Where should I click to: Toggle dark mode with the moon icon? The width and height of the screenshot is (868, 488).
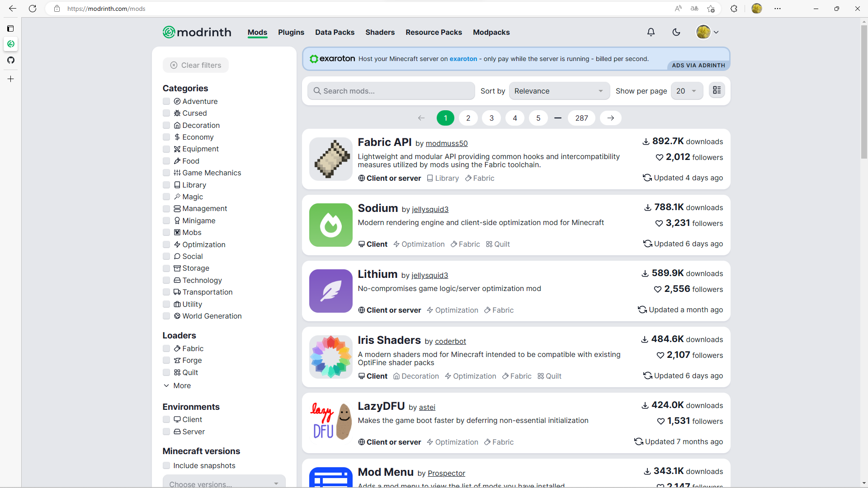(x=676, y=32)
